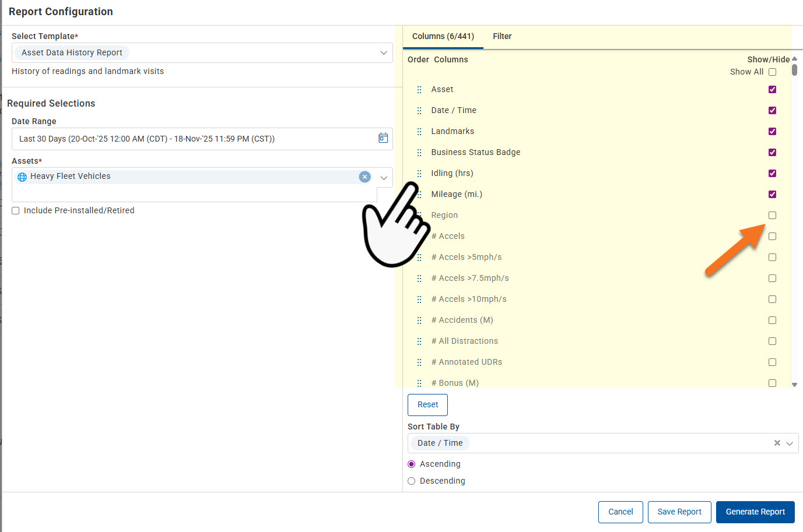Click the drag handle beside # Accels >10mph/s
Viewport: 803px width, 532px height.
[x=419, y=300]
